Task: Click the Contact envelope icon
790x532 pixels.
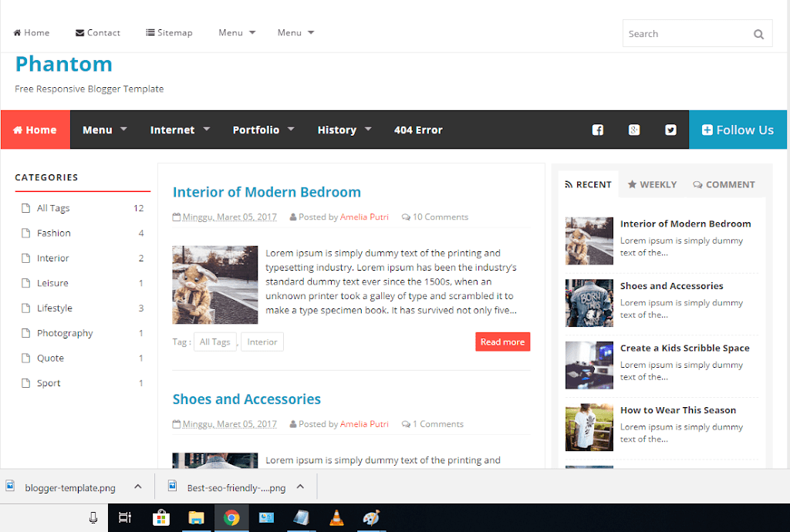Action: pyautogui.click(x=78, y=32)
